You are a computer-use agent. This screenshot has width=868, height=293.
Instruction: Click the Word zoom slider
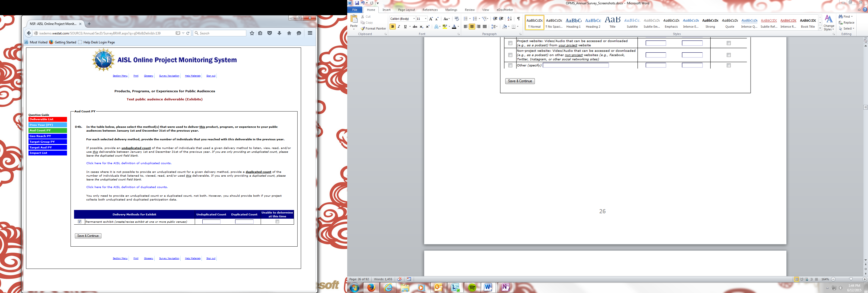[x=851, y=279]
